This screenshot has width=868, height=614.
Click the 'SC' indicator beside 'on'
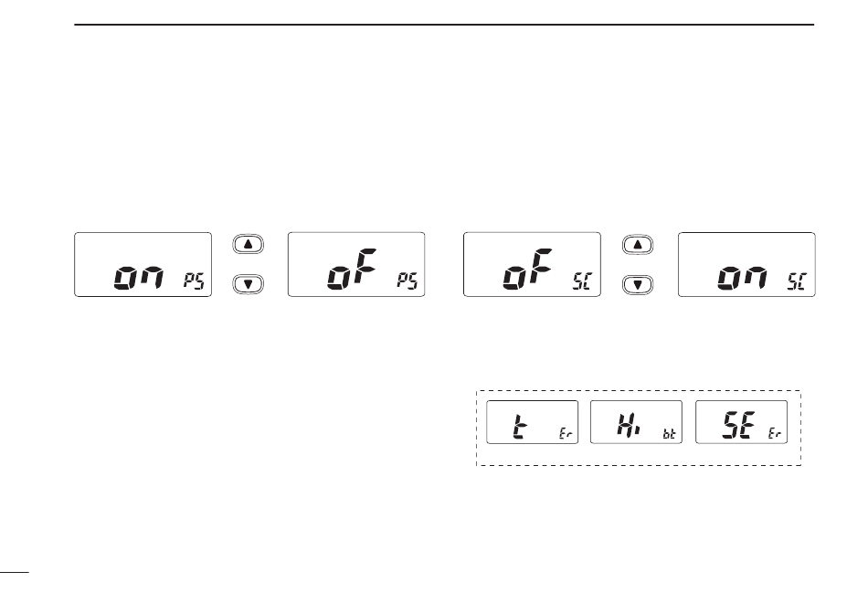point(797,281)
